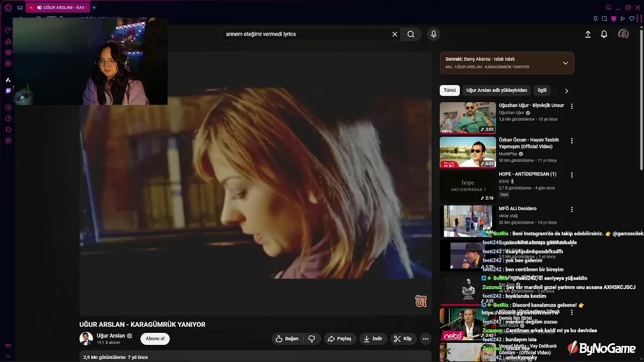Image resolution: width=644 pixels, height=362 pixels.
Task: Bookmark the page with the heart icon
Action: point(632,19)
